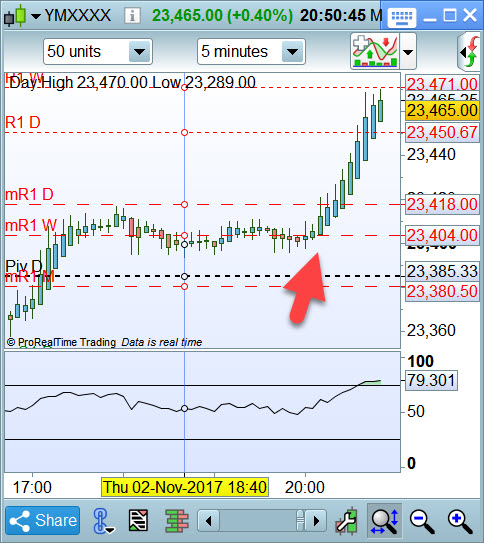This screenshot has width=484, height=543.
Task: Click the 17:00 time axis label
Action: click(32, 487)
